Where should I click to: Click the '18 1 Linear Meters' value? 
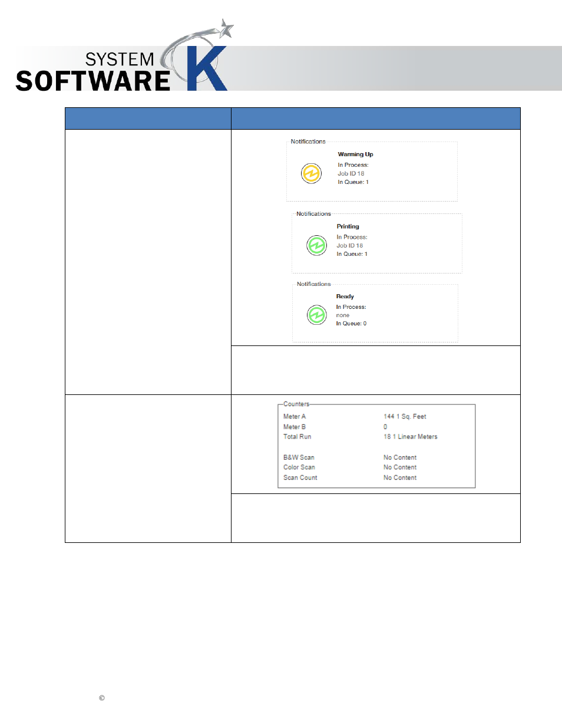pyautogui.click(x=411, y=437)
